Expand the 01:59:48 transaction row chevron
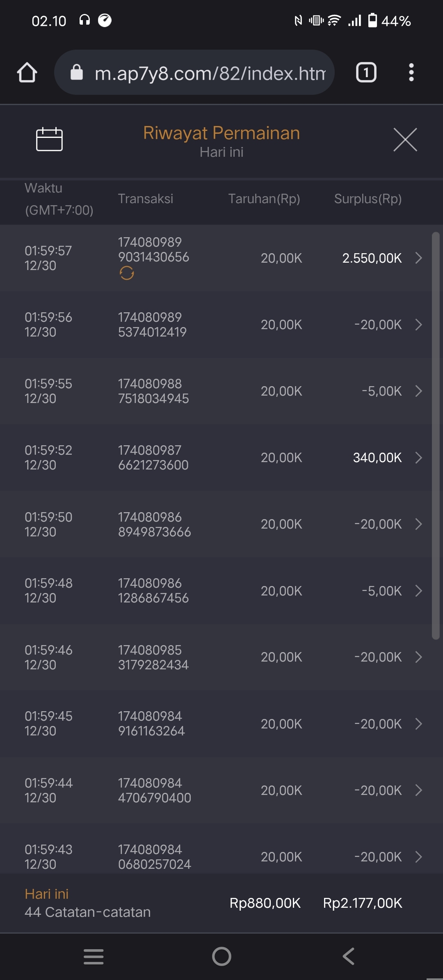The width and height of the screenshot is (443, 980). [418, 591]
